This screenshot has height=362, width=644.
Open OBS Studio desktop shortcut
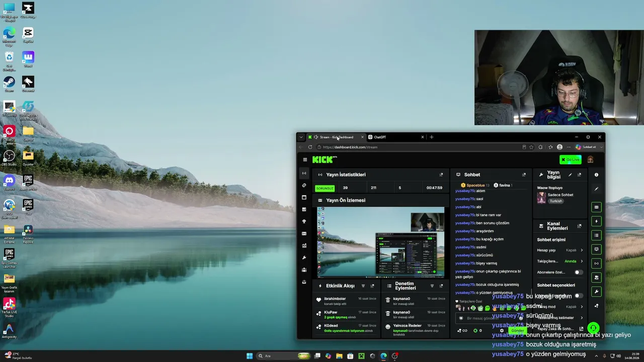coord(9,158)
